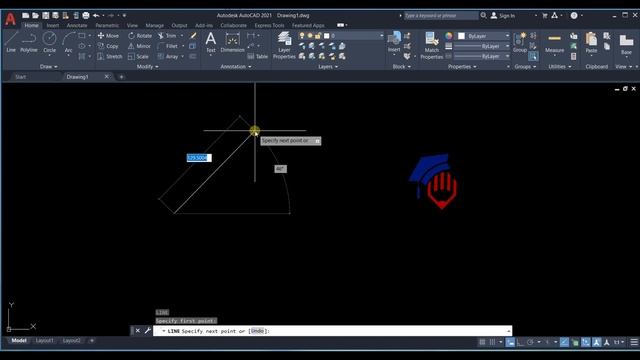Open the AutoCAD application menu logo
Viewport: 640px width, 360px height.
pos(10,19)
